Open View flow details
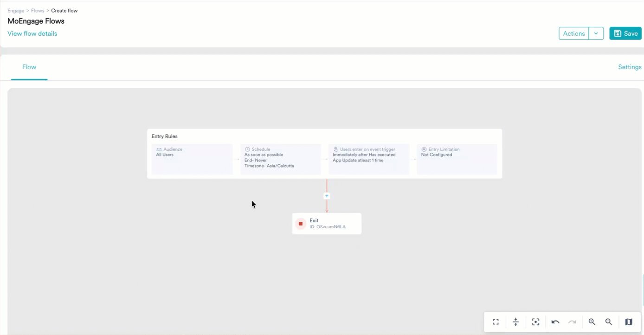Screen dimensions: 644x335 [32, 33]
